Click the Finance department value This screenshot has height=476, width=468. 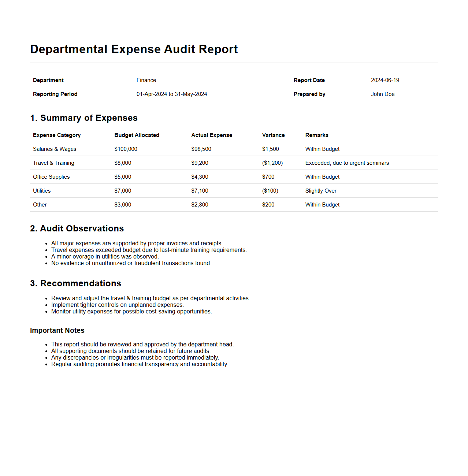(x=146, y=80)
